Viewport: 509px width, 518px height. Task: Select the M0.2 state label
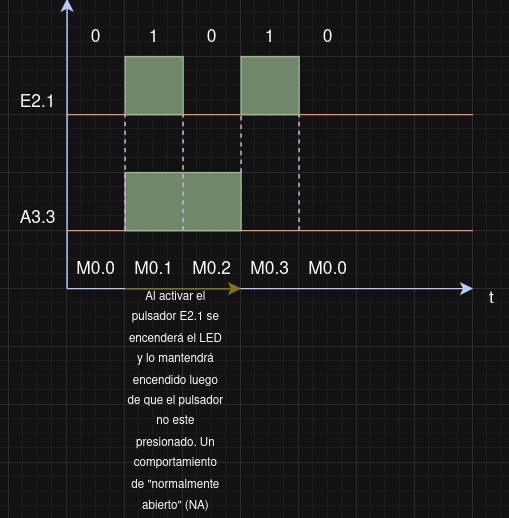click(211, 268)
